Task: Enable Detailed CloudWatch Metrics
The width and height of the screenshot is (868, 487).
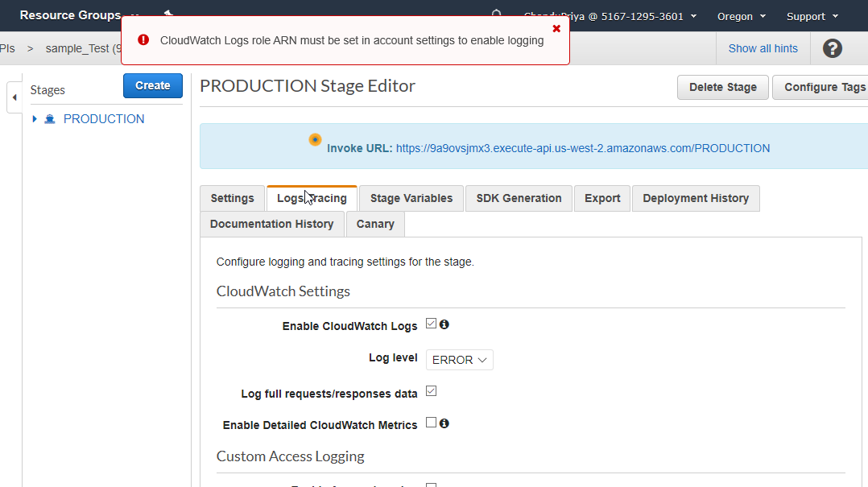Action: (431, 423)
